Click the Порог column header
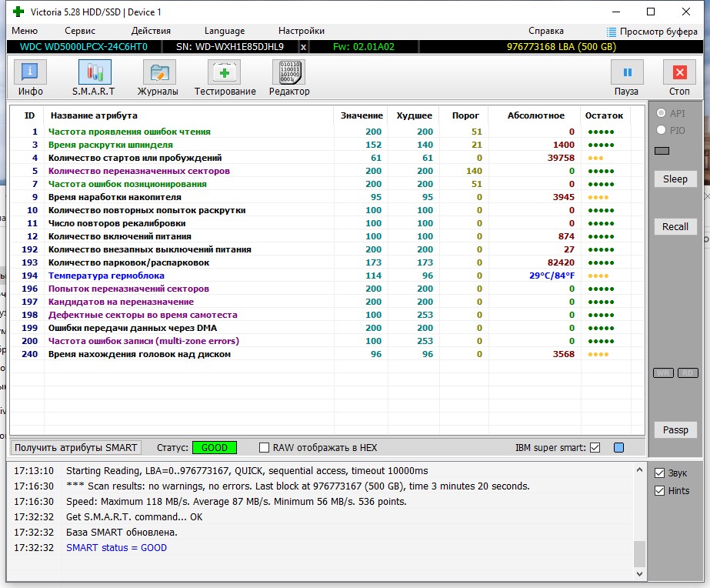The image size is (710, 588). (465, 115)
